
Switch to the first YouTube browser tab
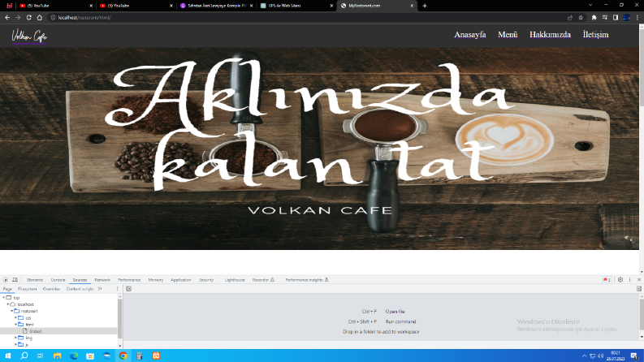pyautogui.click(x=55, y=6)
